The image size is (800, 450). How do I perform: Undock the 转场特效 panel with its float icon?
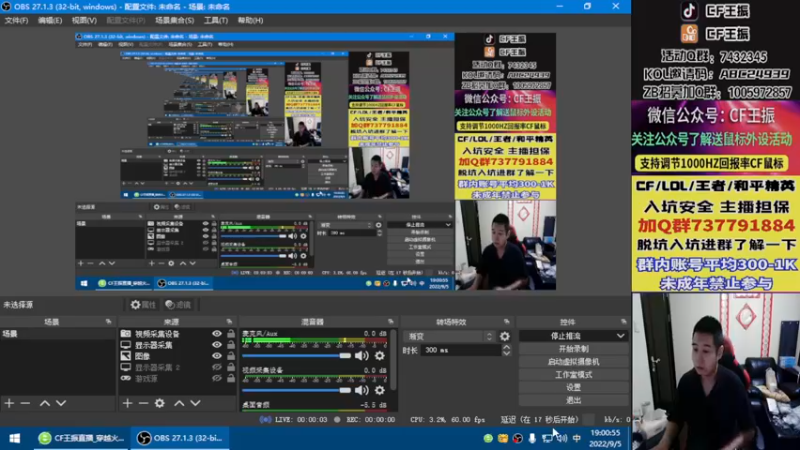507,321
